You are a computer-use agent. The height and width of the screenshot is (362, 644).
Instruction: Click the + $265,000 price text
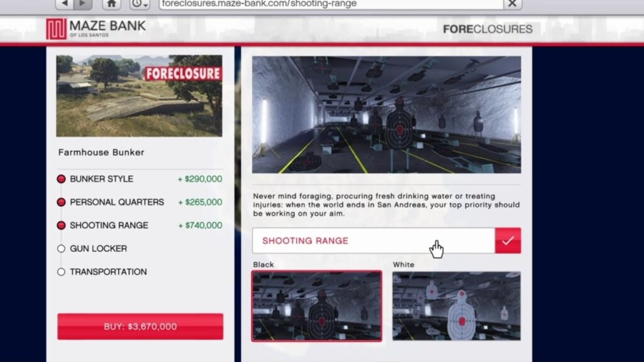tap(200, 202)
